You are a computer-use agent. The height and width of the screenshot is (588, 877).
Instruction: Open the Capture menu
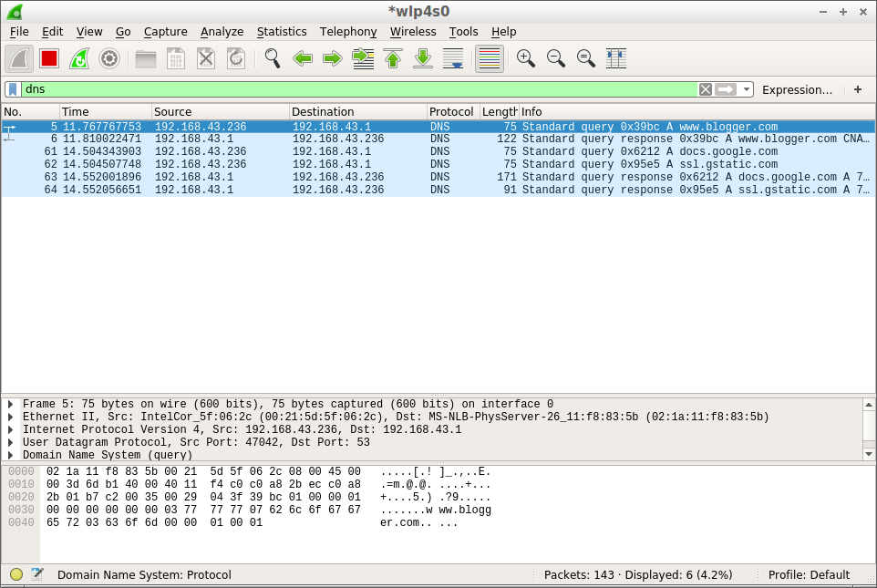tap(166, 32)
